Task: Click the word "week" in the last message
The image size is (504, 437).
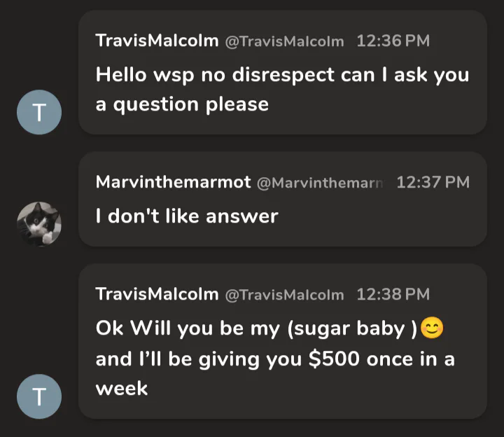Action: (122, 389)
